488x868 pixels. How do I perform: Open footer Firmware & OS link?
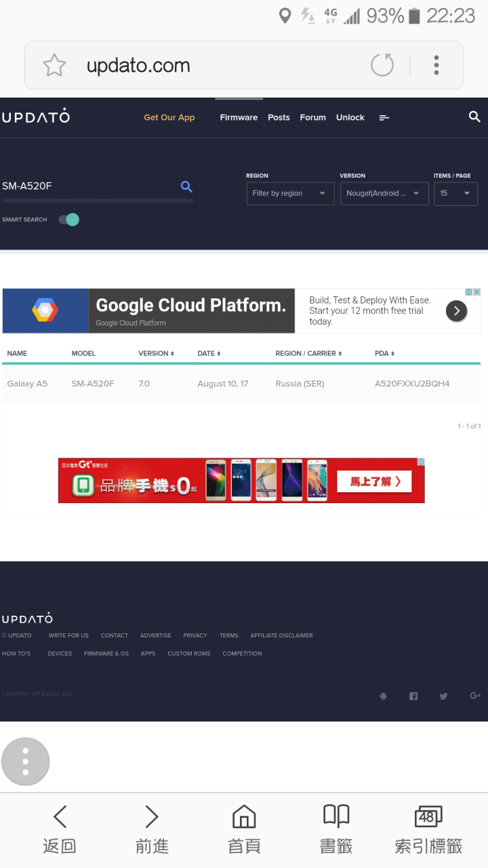tap(106, 654)
